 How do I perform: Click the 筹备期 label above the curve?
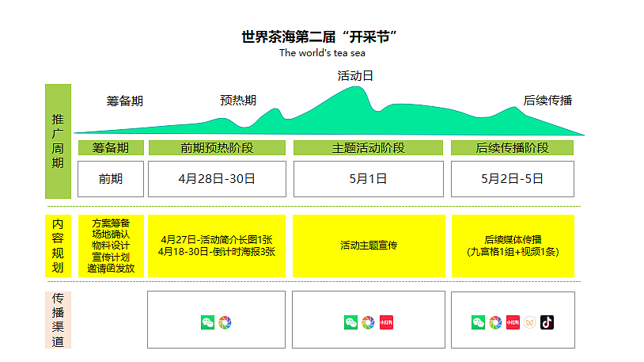(x=125, y=101)
